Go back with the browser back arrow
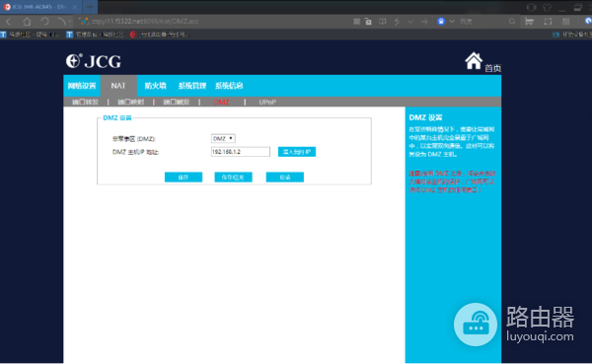Screen dimensions: 592x364 pos(8,22)
